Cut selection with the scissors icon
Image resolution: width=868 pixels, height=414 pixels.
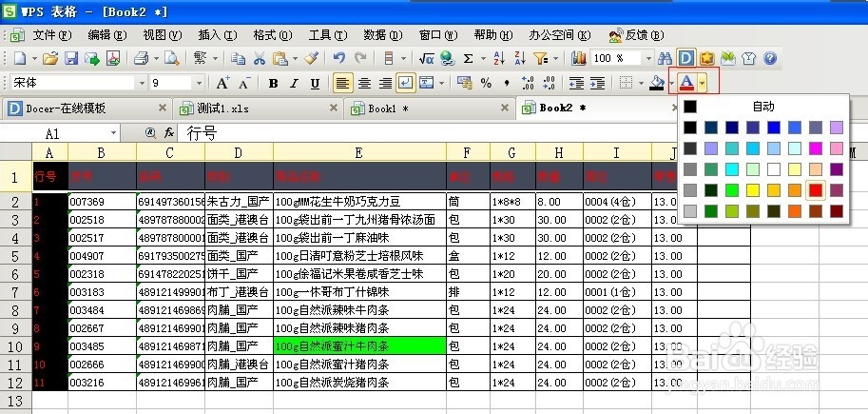coord(260,58)
